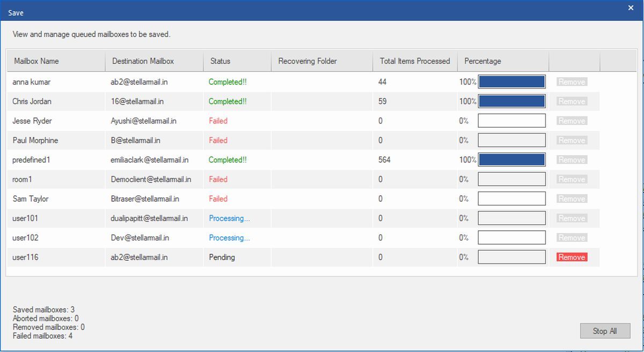This screenshot has width=644, height=352.
Task: Click Chris Jordan's 100% progress bar
Action: 512,101
